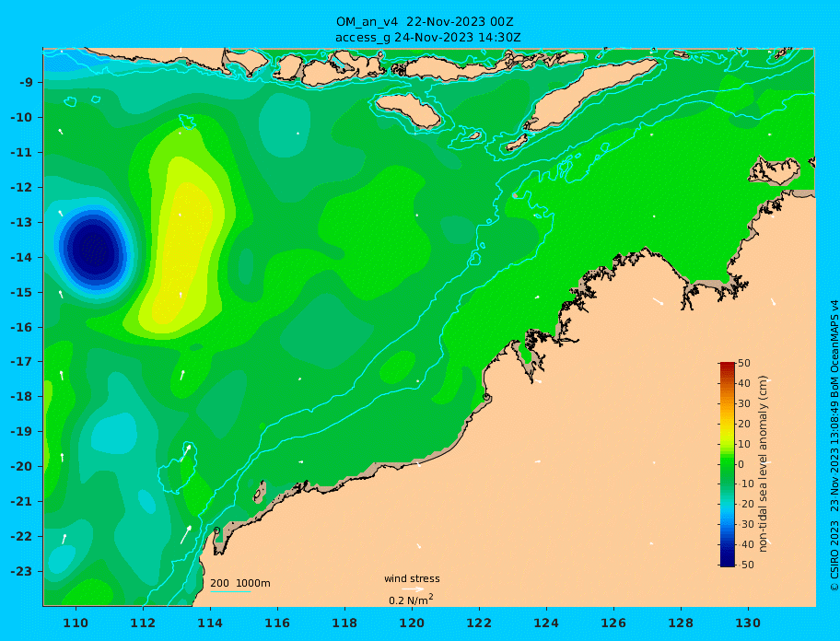Click the 'non-tidal sea level anomaly (cm)' label

(763, 464)
